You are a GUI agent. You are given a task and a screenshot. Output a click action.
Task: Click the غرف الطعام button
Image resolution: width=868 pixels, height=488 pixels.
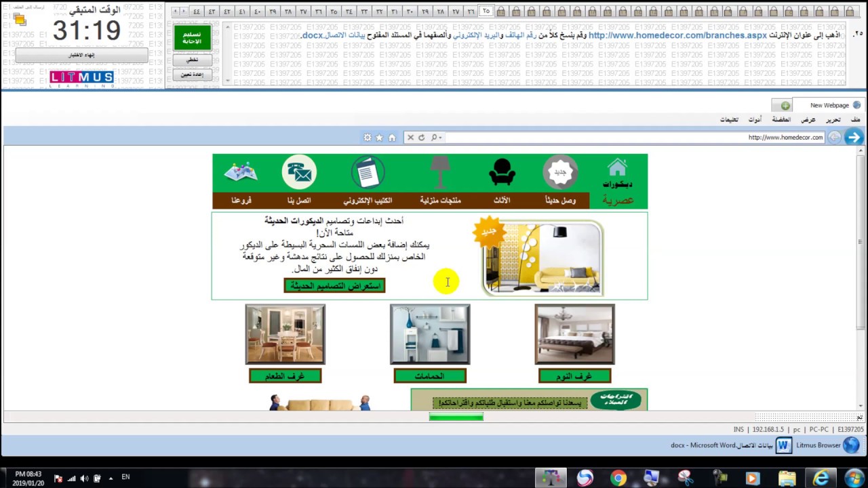285,376
